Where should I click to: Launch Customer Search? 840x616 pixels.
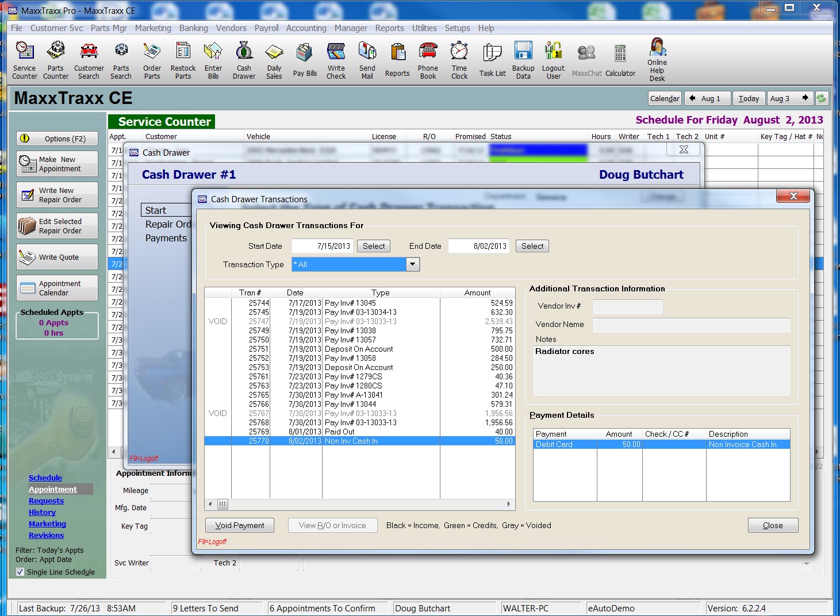click(89, 60)
